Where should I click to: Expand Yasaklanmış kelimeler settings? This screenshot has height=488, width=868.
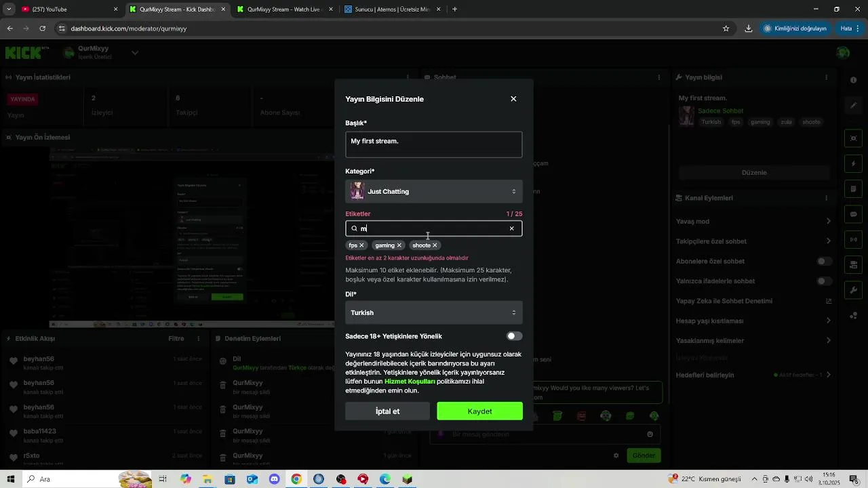[x=828, y=340]
